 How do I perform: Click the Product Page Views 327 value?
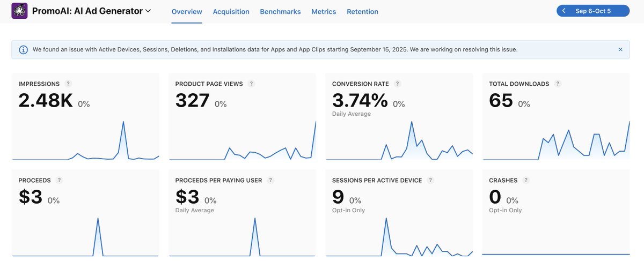[x=192, y=101]
